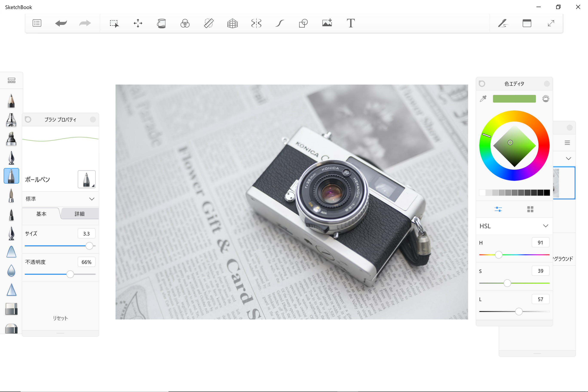Pick black from the grayscale strip
Image resolution: width=588 pixels, height=392 pixels.
point(547,193)
